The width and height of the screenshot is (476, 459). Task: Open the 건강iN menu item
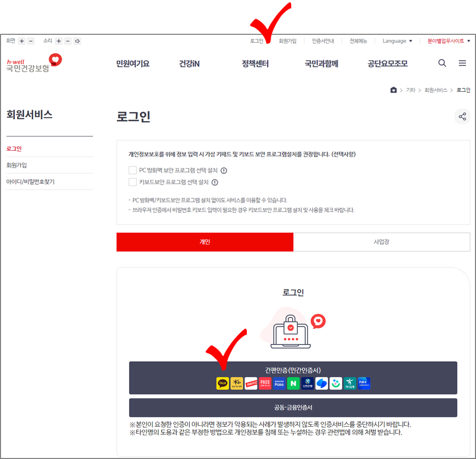[189, 63]
